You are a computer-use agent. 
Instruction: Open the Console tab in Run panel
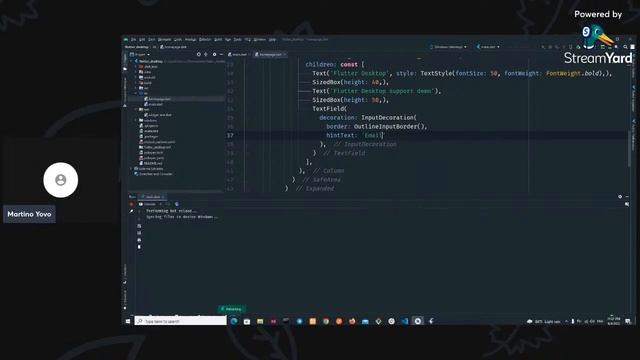(147, 204)
